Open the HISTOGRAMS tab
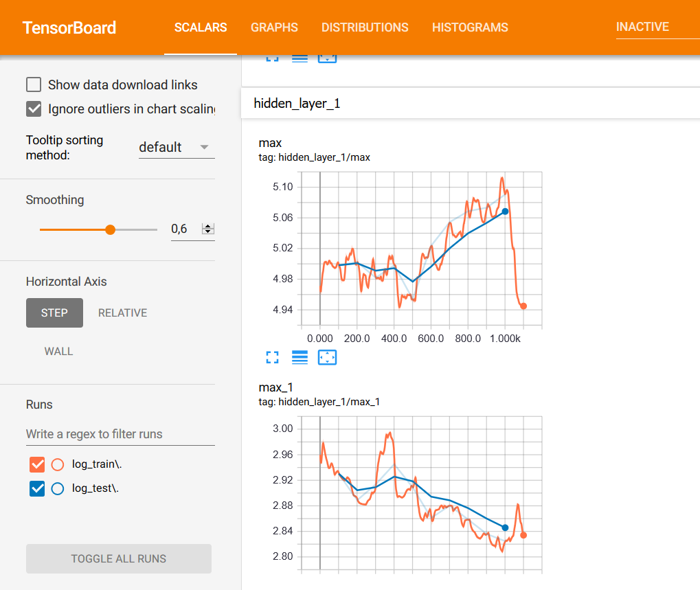 point(470,28)
